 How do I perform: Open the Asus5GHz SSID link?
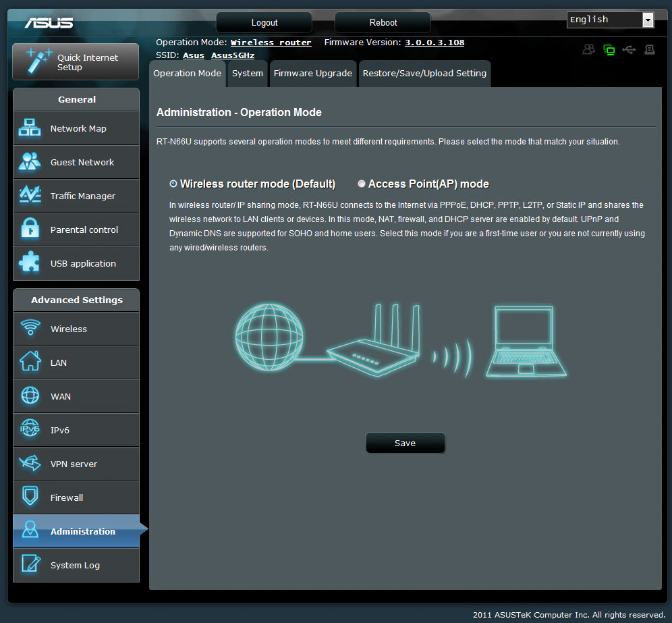(233, 55)
